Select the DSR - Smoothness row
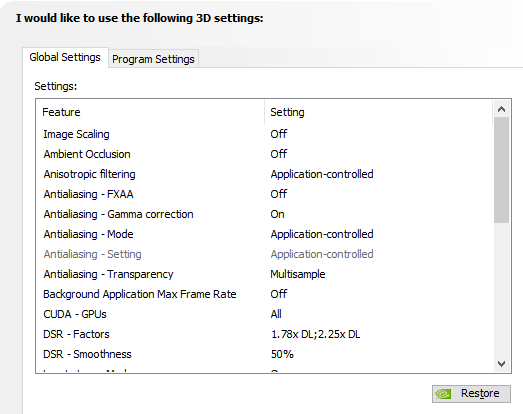Image resolution: width=523 pixels, height=414 pixels. tap(265, 354)
